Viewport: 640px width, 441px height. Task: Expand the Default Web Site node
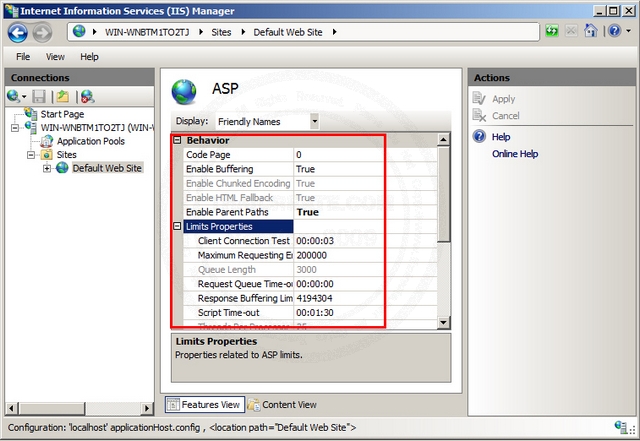47,168
